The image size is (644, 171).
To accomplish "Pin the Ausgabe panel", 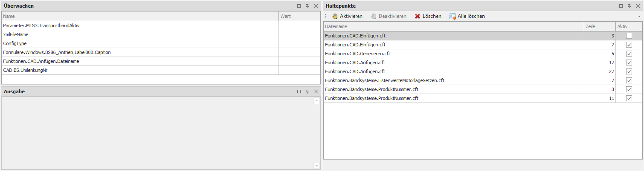I will pyautogui.click(x=307, y=92).
